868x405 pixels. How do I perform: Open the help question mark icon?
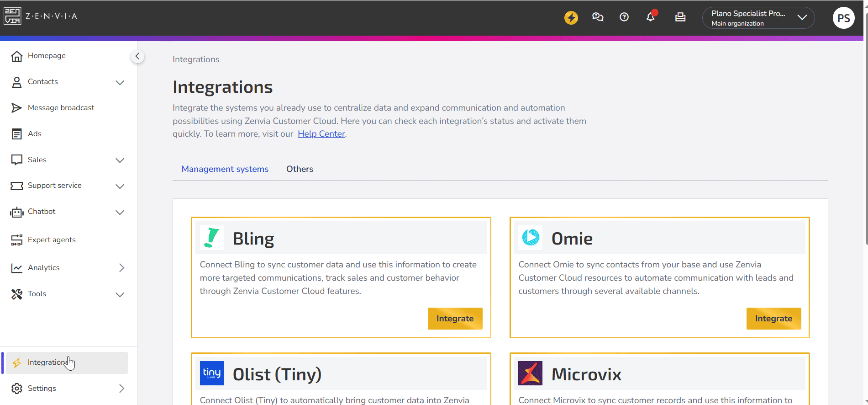click(x=624, y=17)
